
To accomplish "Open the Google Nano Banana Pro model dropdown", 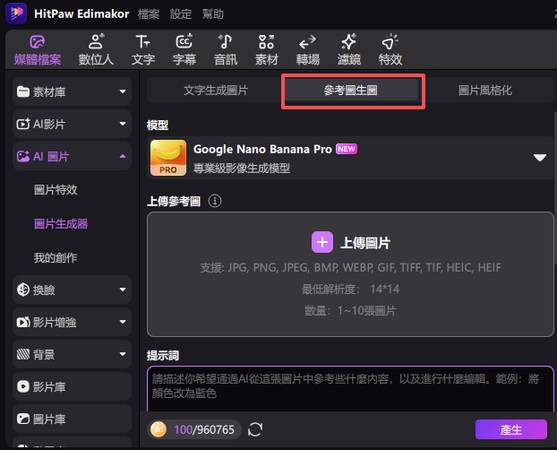I will (x=540, y=157).
